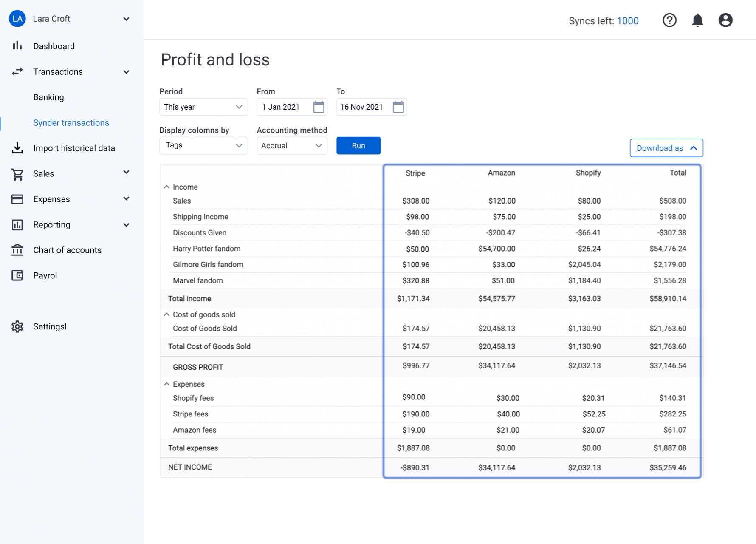Open the To date calendar picker
The height and width of the screenshot is (544, 756).
(x=398, y=107)
